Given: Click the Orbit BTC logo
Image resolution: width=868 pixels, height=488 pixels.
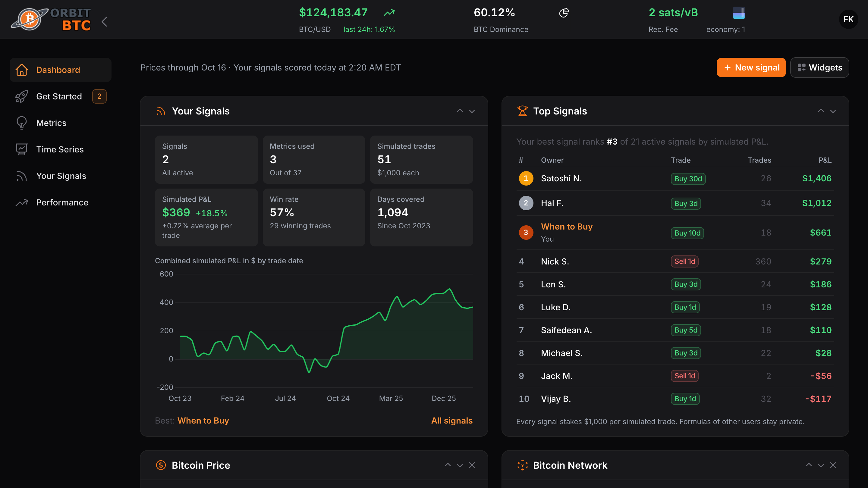Looking at the screenshot, I should 51,19.
